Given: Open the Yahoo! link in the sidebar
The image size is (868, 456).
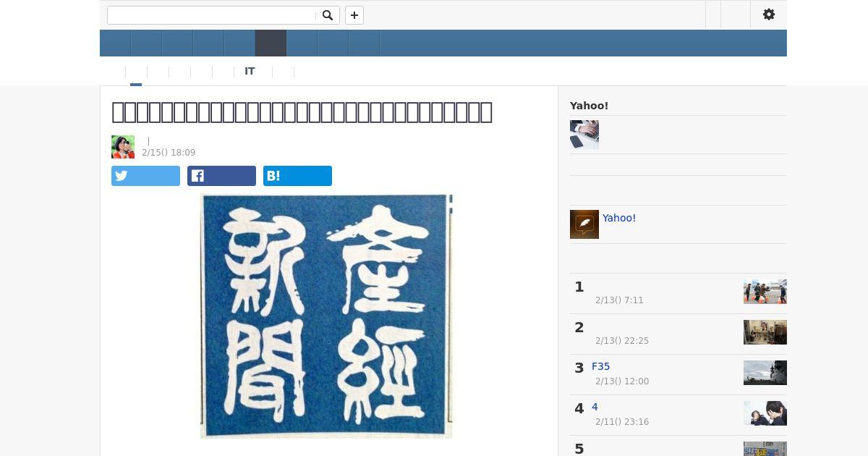Looking at the screenshot, I should 619,218.
